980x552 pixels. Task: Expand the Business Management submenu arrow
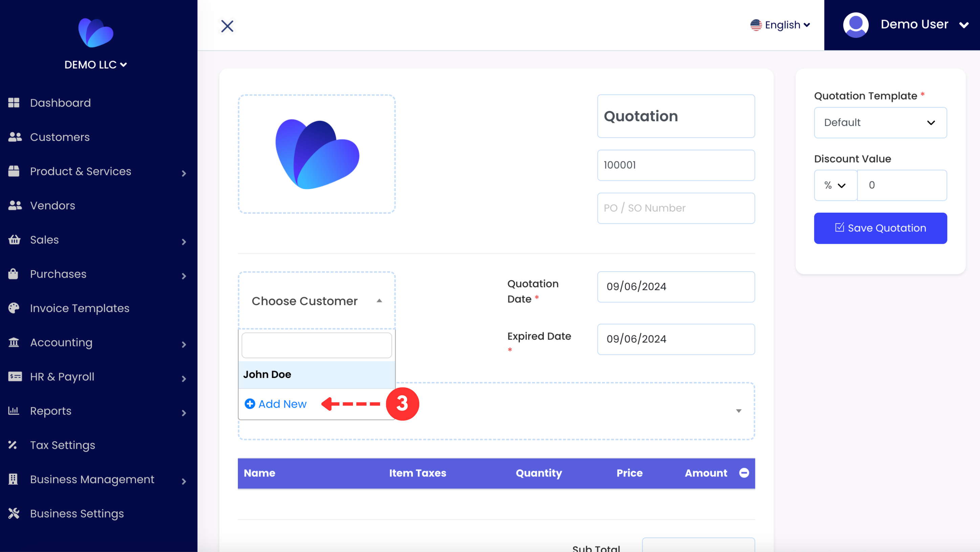click(x=184, y=482)
